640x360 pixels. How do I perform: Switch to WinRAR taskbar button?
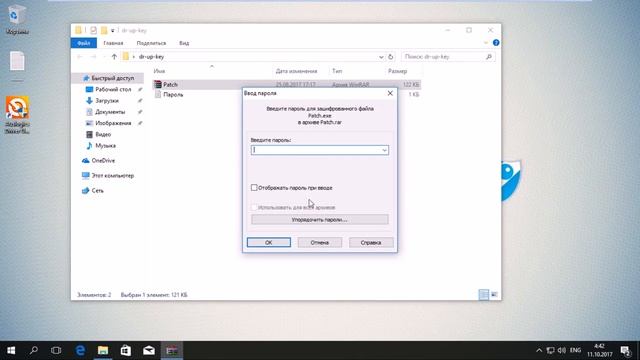point(172,350)
